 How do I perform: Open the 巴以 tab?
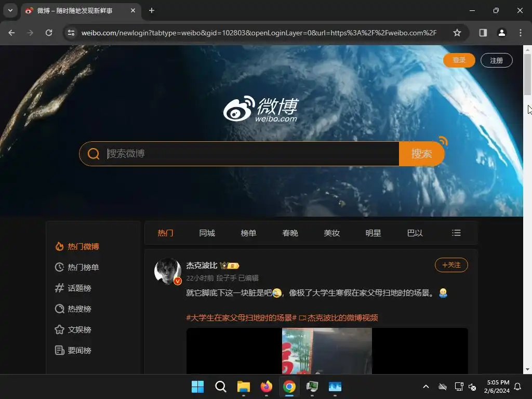pos(415,233)
